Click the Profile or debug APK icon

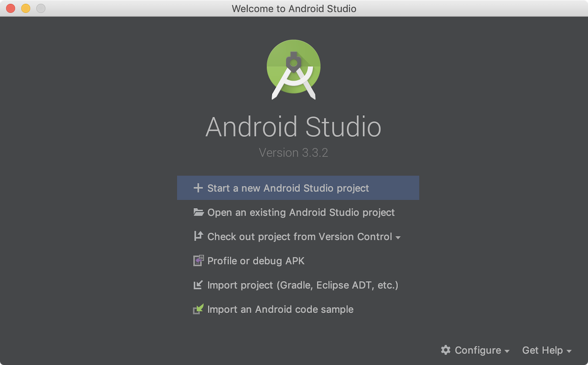pyautogui.click(x=198, y=261)
